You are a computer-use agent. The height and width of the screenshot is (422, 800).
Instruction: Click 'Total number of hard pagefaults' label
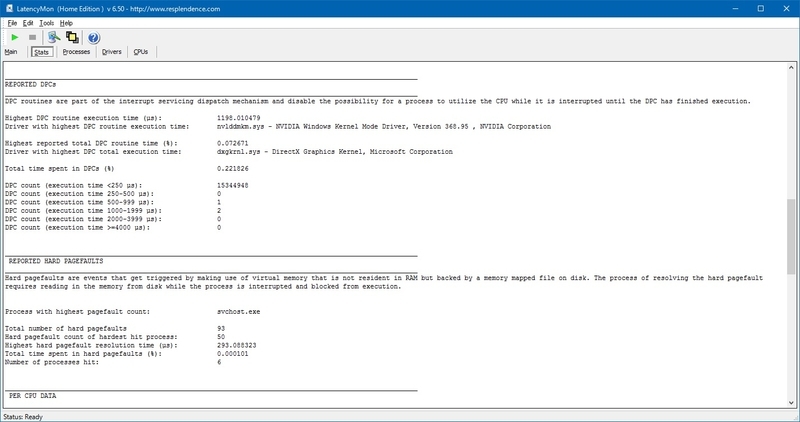pos(66,329)
